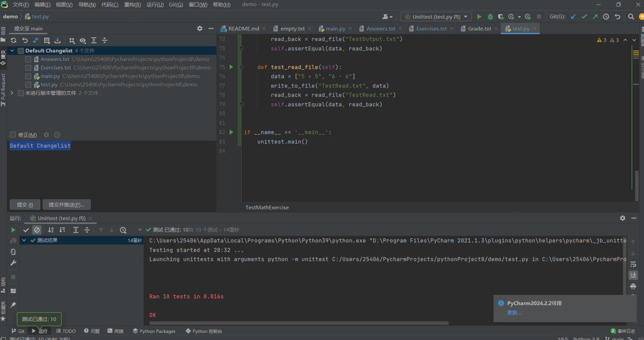Enable the amend commit checkbox
The width and height of the screenshot is (644, 340).
tap(13, 135)
